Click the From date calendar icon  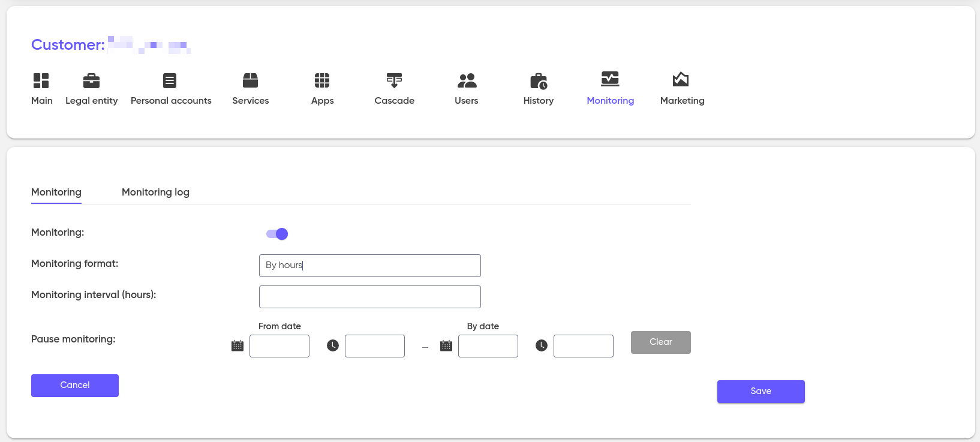tap(238, 345)
